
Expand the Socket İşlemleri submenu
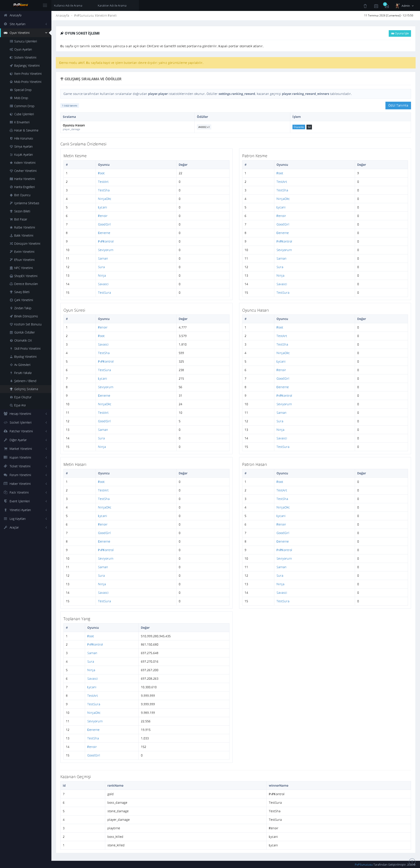tap(26, 423)
